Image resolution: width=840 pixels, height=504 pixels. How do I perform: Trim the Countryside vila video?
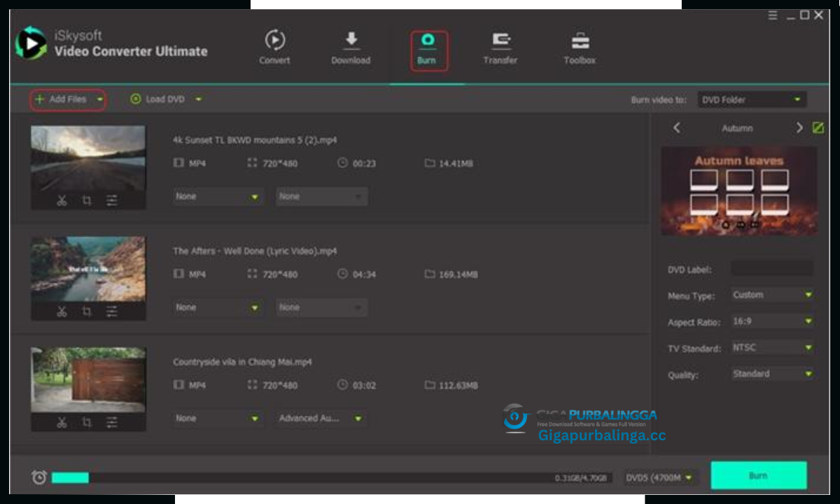62,422
